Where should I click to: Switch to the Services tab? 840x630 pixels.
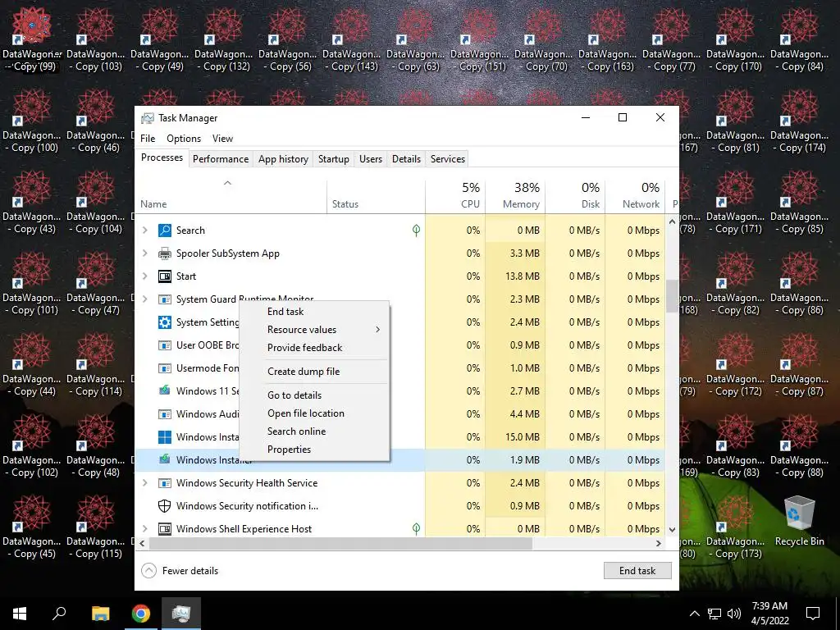448,159
